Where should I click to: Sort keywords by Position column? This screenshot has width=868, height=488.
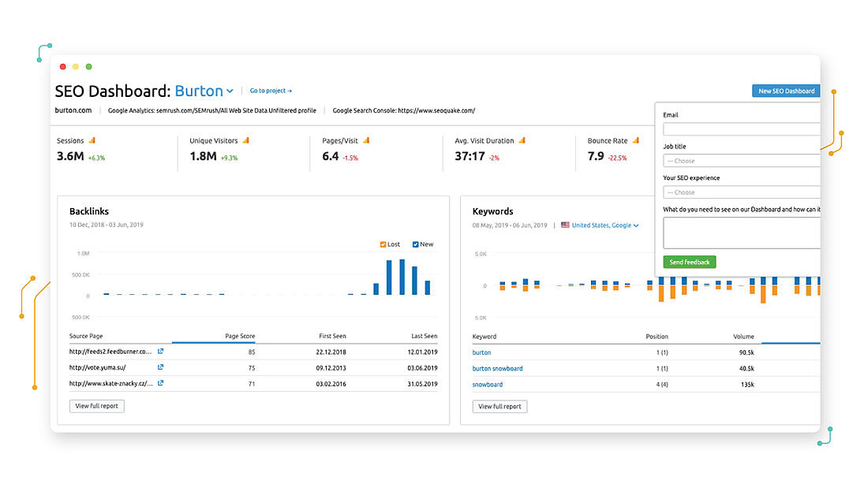click(x=657, y=337)
